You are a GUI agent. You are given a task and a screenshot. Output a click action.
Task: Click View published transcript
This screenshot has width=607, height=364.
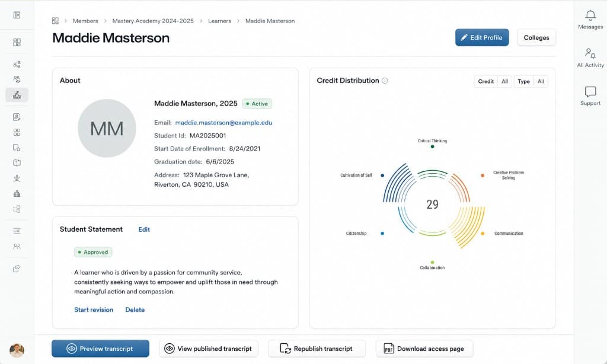209,349
